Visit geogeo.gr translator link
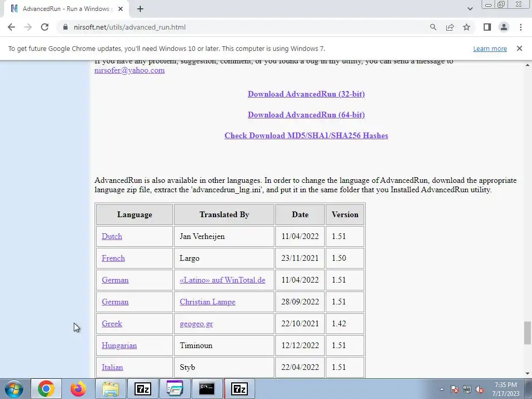532x399 pixels. 196,324
